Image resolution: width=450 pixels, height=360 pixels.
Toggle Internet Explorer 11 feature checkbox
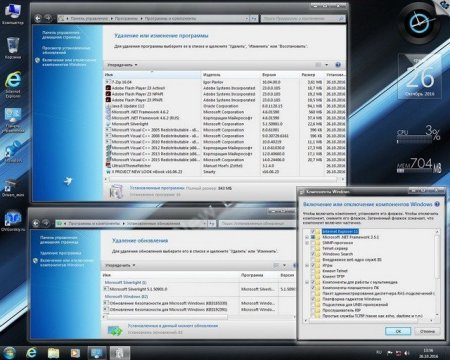tap(313, 231)
